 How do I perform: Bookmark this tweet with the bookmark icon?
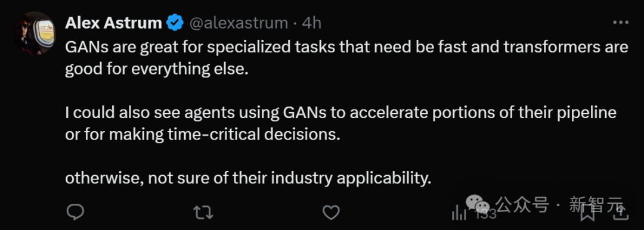coord(588,212)
